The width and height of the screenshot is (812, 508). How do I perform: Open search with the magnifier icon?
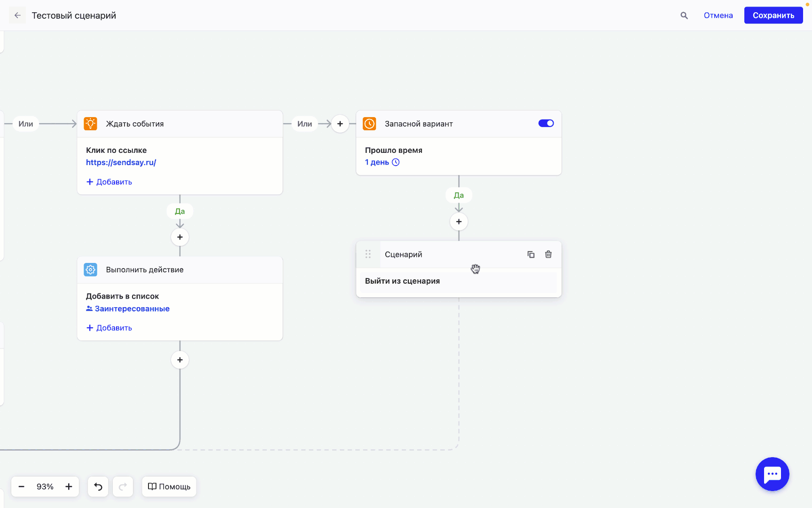coord(684,16)
